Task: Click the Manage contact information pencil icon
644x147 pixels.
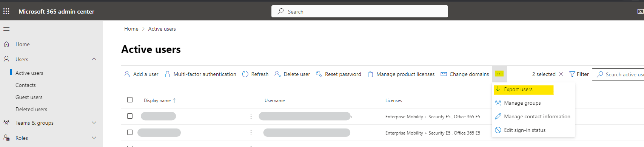Action: pos(498,116)
